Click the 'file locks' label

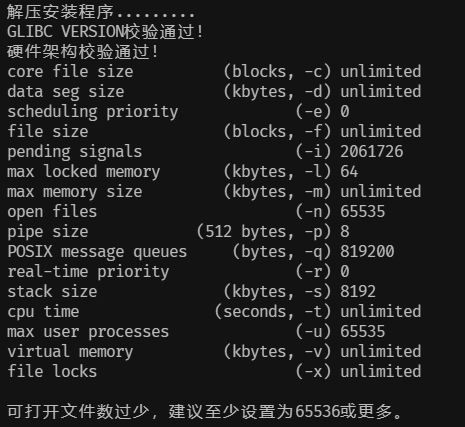pyautogui.click(x=52, y=372)
